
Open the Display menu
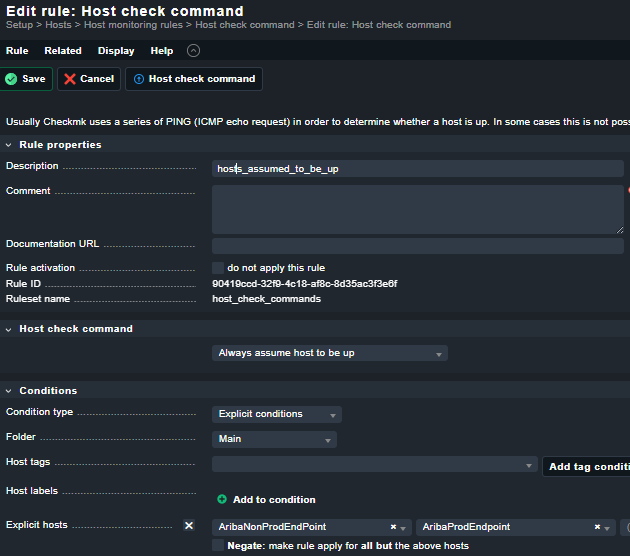(116, 51)
